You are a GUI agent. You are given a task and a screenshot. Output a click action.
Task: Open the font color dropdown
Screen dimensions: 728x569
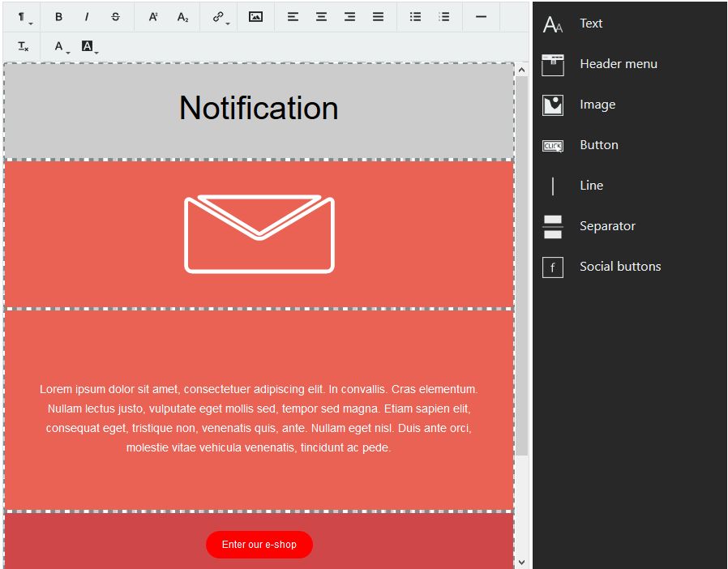61,47
